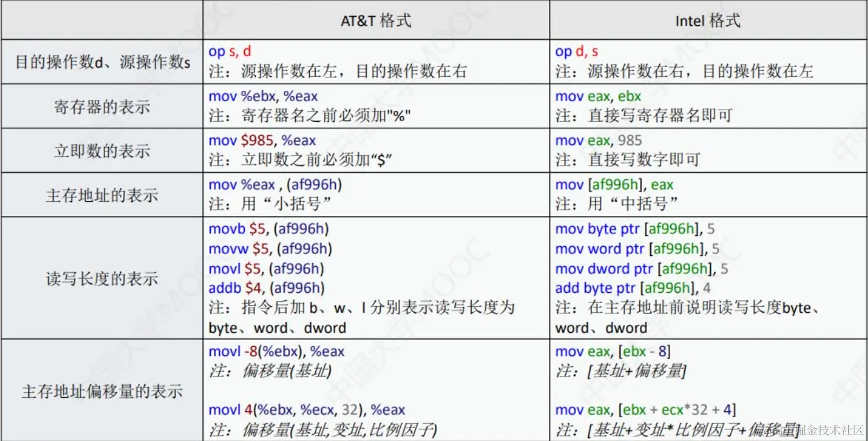Image resolution: width=868 pixels, height=441 pixels.
Task: Click the mov eax, ebx instruction
Action: pos(598,95)
